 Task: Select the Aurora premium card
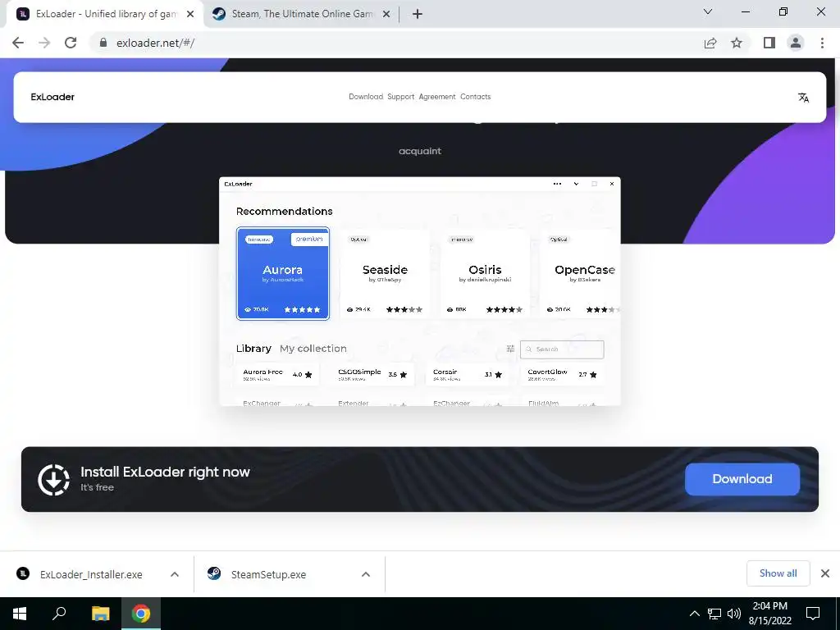(x=283, y=274)
